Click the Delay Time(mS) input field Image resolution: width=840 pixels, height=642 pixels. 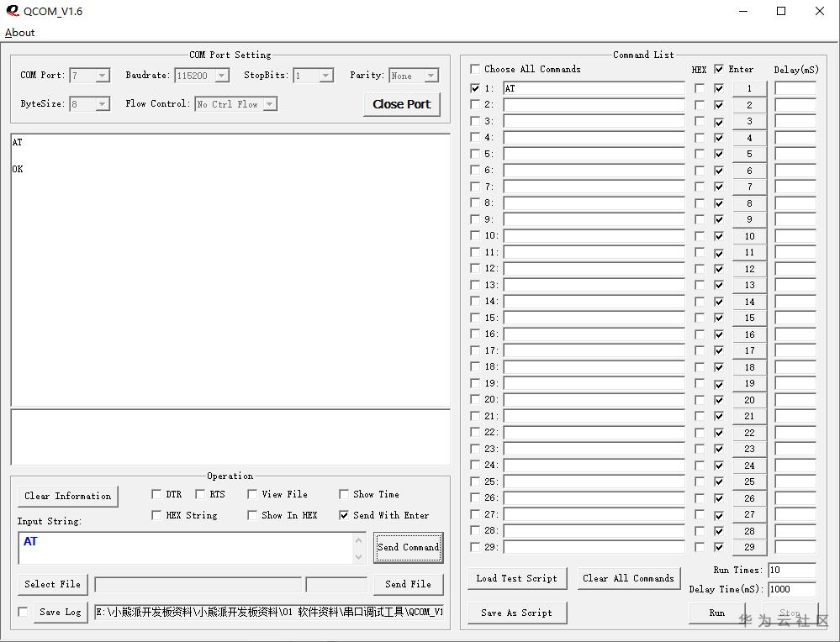pos(792,590)
